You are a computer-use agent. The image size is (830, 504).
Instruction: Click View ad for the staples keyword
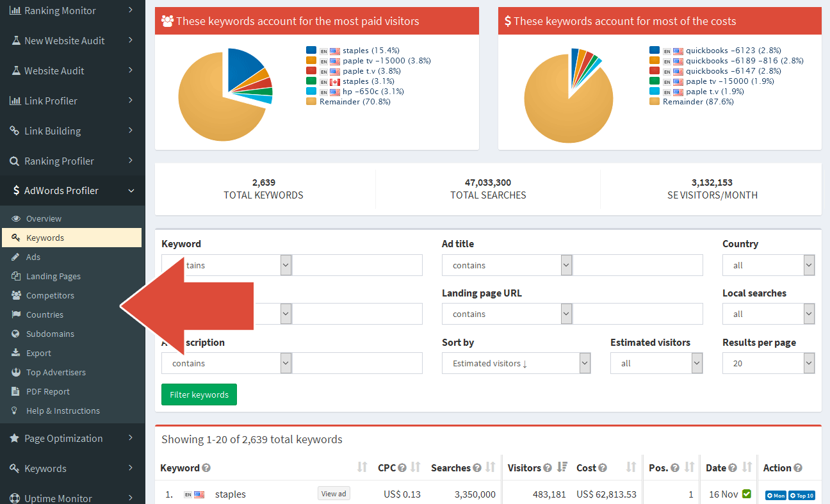(334, 493)
